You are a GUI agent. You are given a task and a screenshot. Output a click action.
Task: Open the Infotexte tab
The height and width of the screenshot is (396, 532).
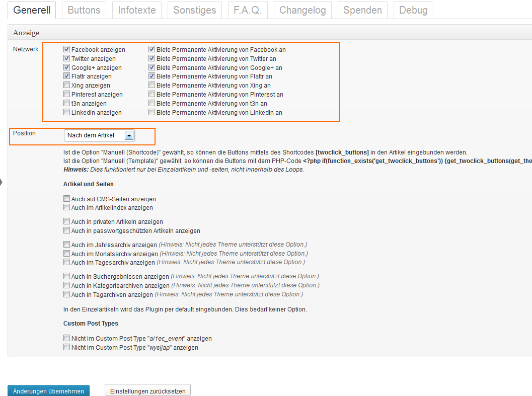click(x=136, y=10)
